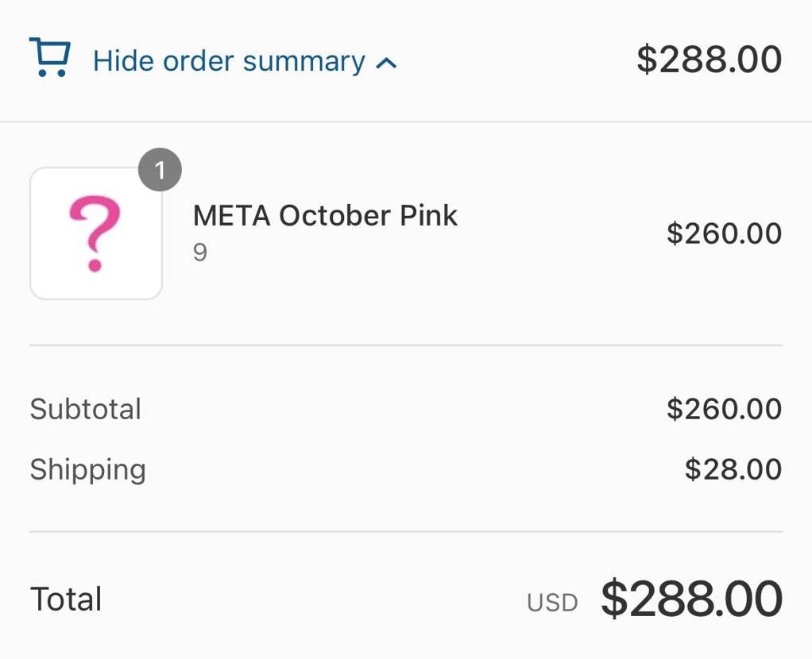Click the "Subtotal" label
Viewport: 812px width, 659px height.
click(x=86, y=410)
